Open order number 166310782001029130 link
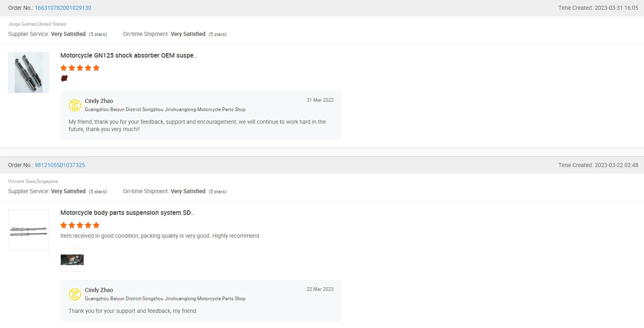This screenshot has width=644, height=328. [x=63, y=8]
